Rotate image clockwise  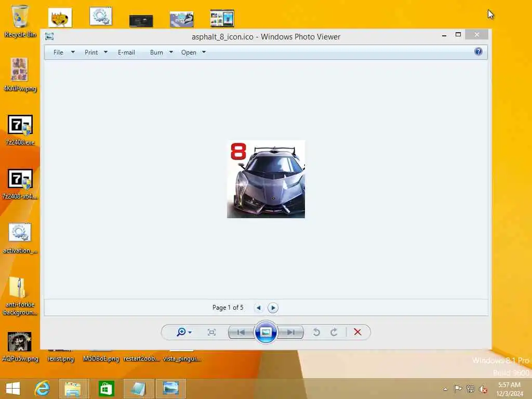click(334, 332)
